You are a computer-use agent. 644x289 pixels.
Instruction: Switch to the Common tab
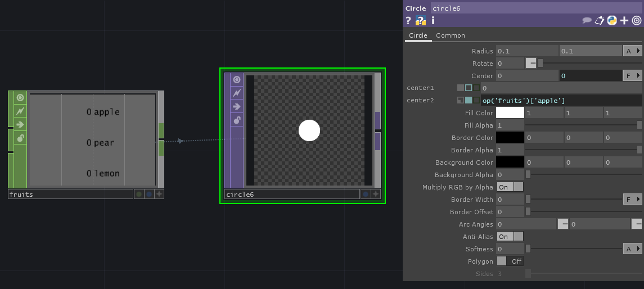pyautogui.click(x=451, y=35)
